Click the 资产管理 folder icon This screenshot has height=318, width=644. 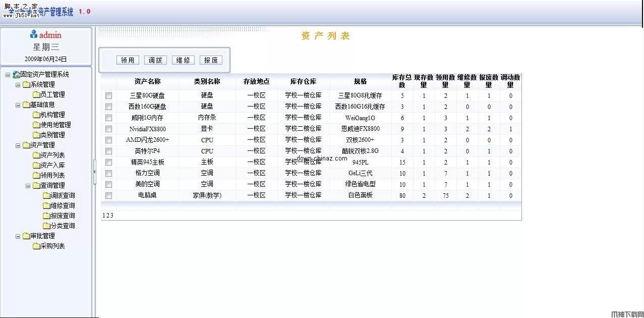[x=26, y=145]
